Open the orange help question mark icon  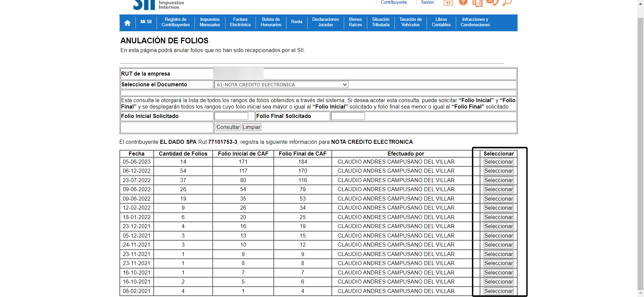[463, 2]
